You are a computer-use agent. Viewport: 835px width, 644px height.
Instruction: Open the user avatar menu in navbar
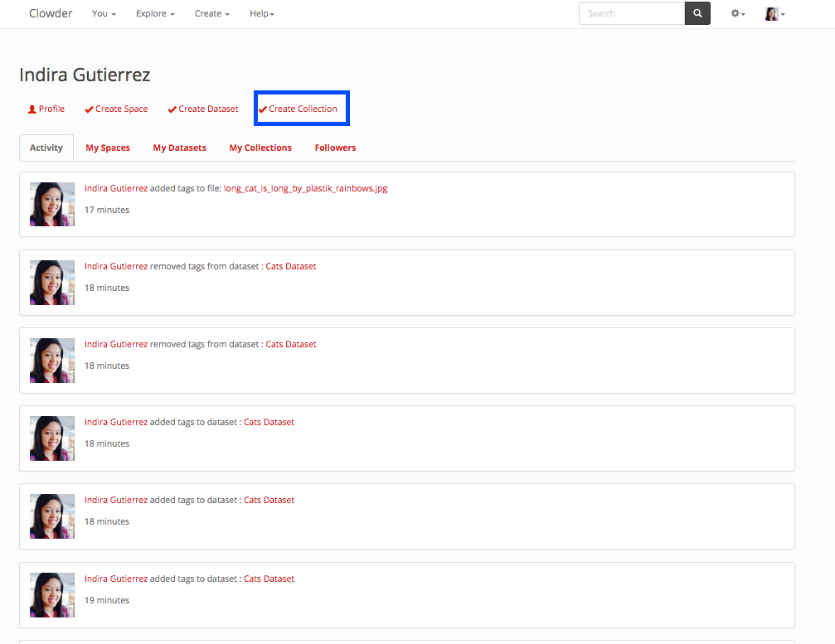click(x=774, y=14)
